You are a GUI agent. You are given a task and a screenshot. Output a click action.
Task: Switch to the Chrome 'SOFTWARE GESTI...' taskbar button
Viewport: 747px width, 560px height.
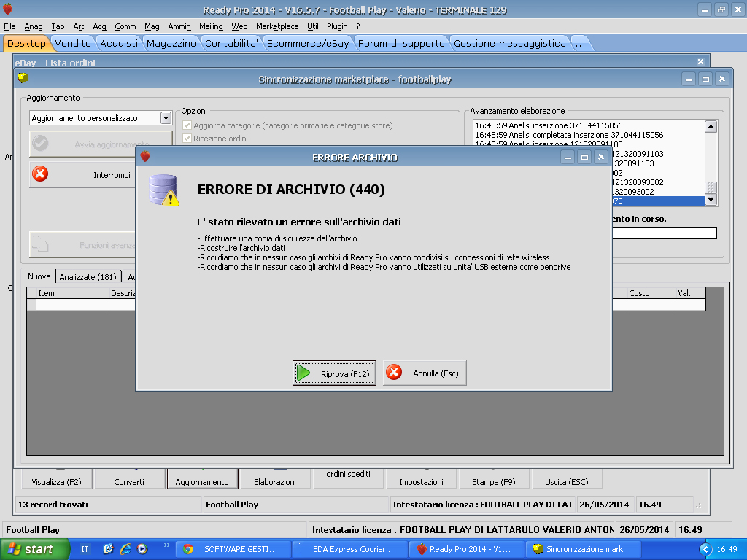tap(233, 549)
